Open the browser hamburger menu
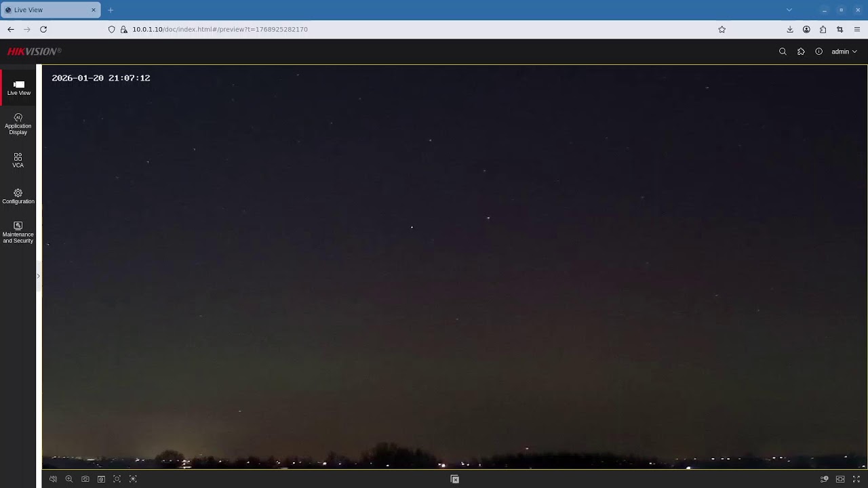This screenshot has width=868, height=488. click(x=857, y=29)
